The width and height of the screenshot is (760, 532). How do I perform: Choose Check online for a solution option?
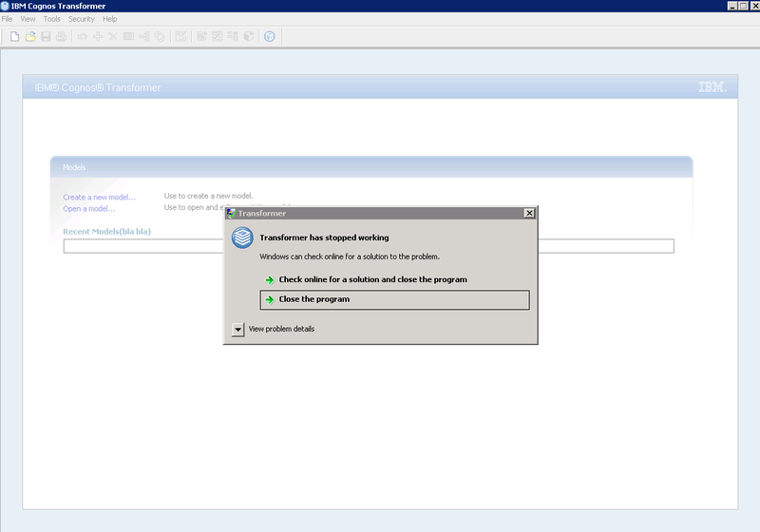point(372,279)
